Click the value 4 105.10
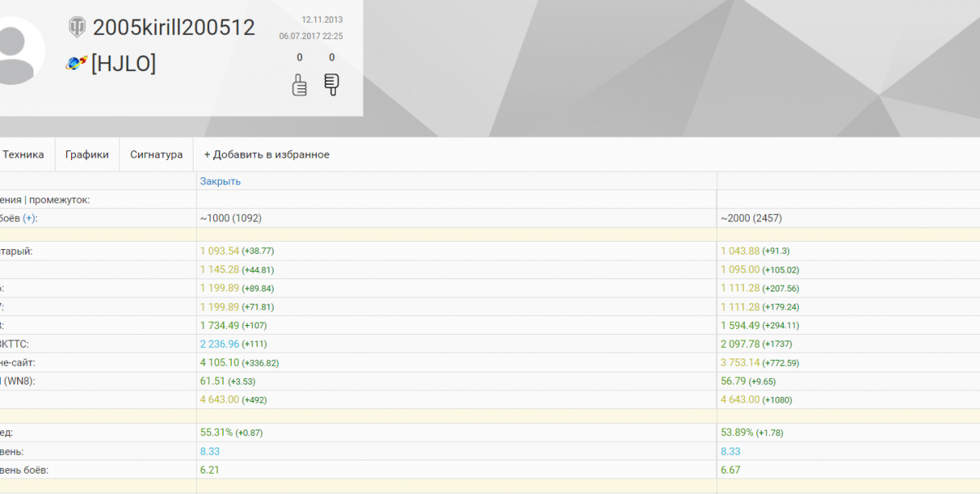 tap(220, 363)
